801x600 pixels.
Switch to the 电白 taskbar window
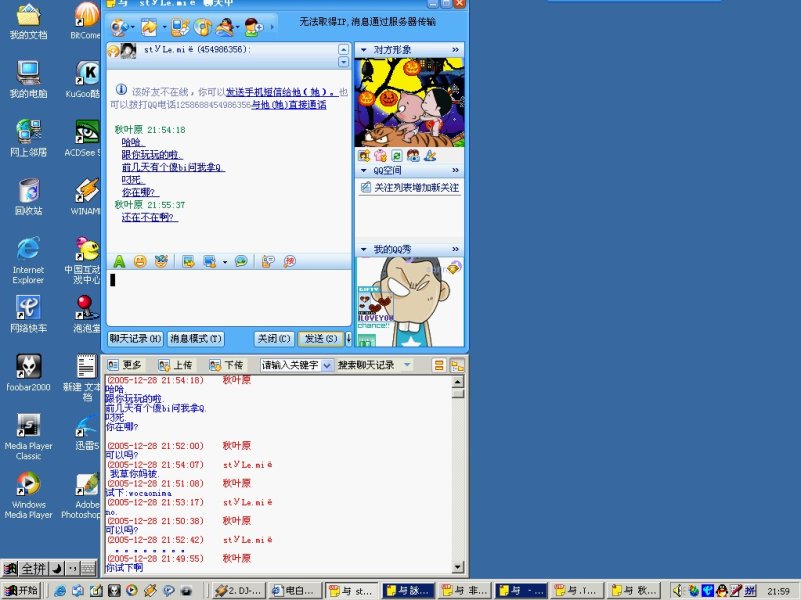click(x=293, y=590)
